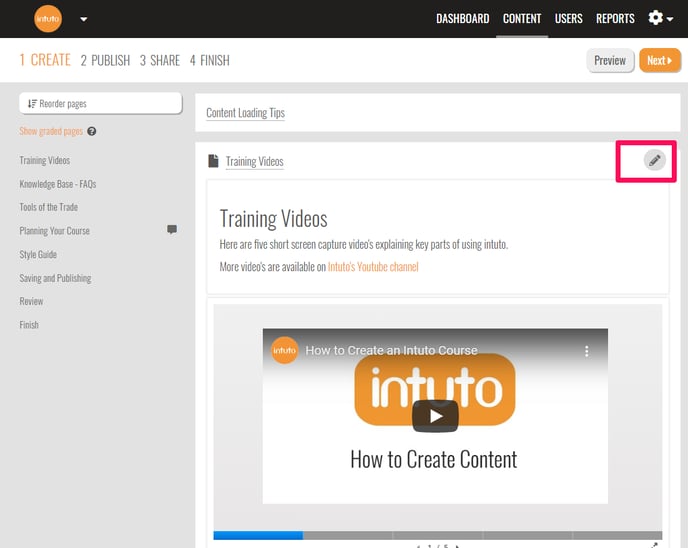
Task: Switch to the Users tab
Action: click(568, 18)
